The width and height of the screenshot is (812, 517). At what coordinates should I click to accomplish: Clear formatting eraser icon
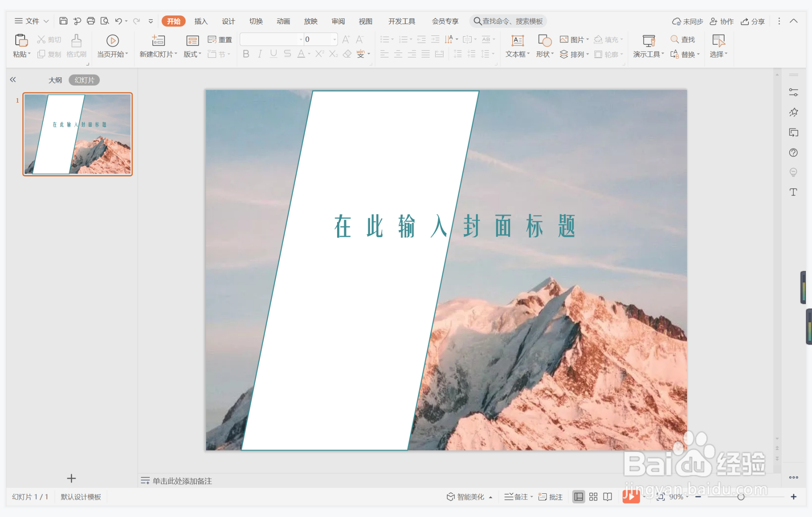pyautogui.click(x=347, y=54)
